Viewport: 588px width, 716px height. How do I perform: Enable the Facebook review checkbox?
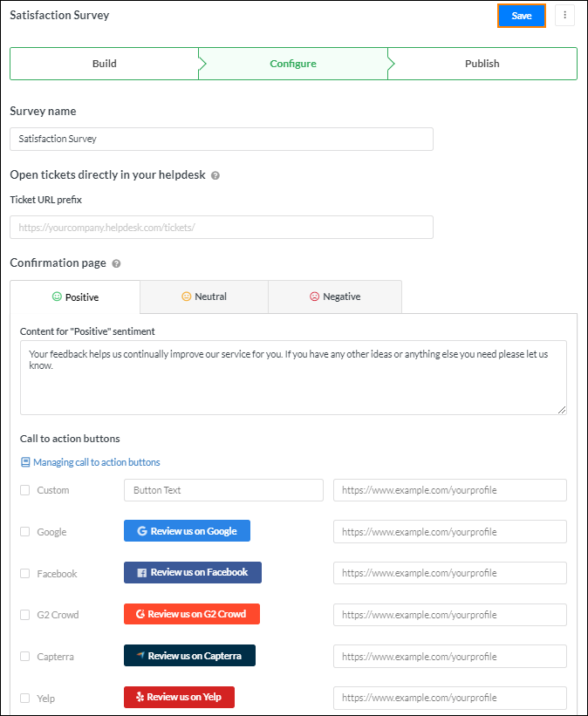(25, 573)
